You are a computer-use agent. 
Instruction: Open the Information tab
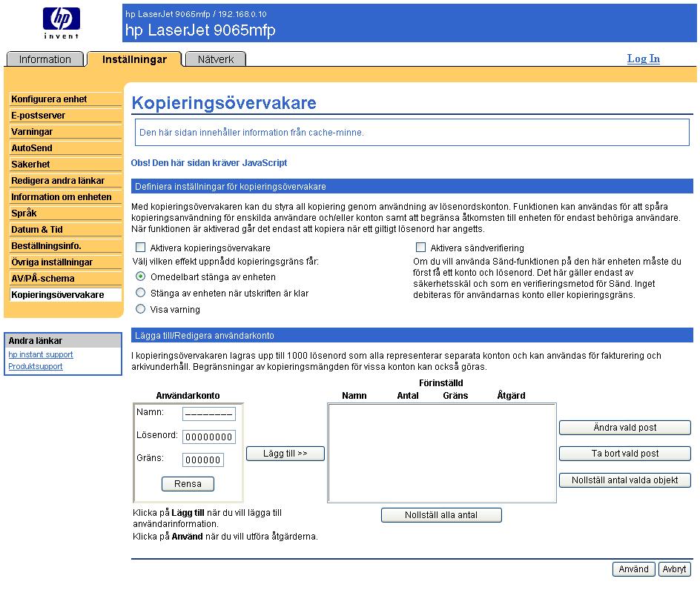pos(45,59)
